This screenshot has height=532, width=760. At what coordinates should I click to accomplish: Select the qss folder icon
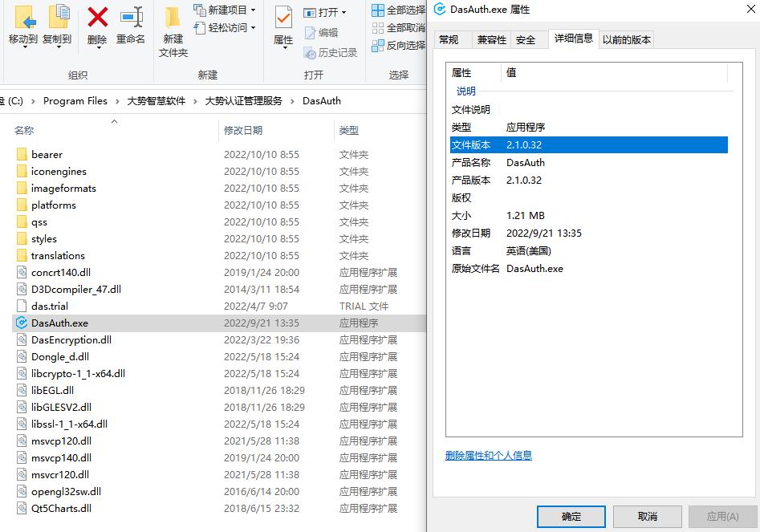pyautogui.click(x=22, y=222)
